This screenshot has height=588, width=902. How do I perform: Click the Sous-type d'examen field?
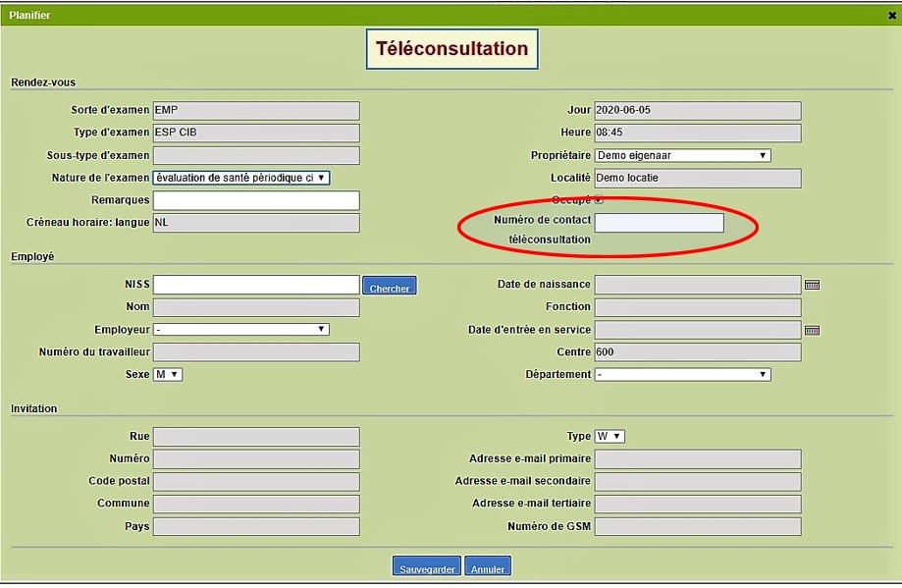click(256, 155)
